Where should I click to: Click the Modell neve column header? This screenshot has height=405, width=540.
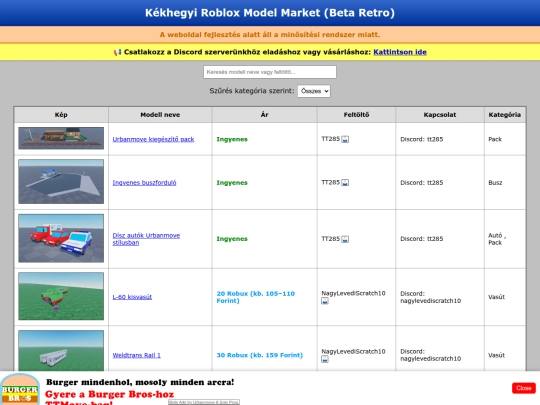tap(160, 115)
